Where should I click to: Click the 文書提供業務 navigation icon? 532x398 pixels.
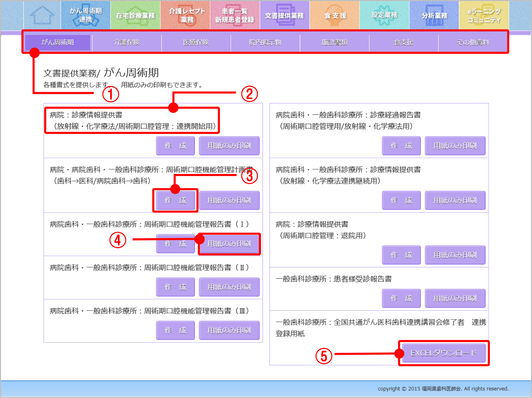coord(284,15)
